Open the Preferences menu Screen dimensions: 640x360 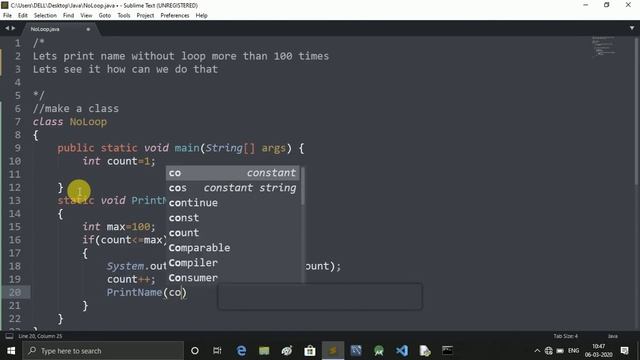(x=175, y=16)
